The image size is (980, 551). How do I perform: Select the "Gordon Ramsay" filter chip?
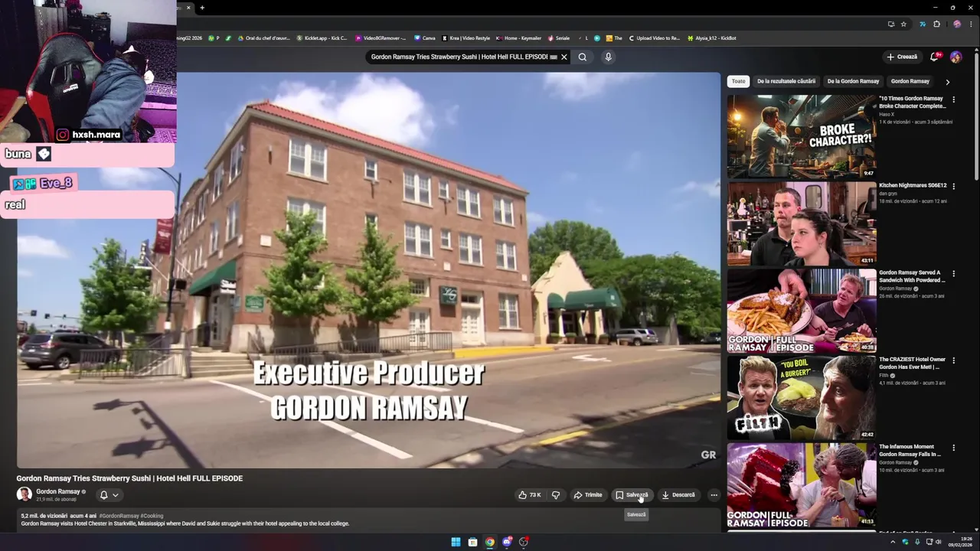tap(910, 81)
